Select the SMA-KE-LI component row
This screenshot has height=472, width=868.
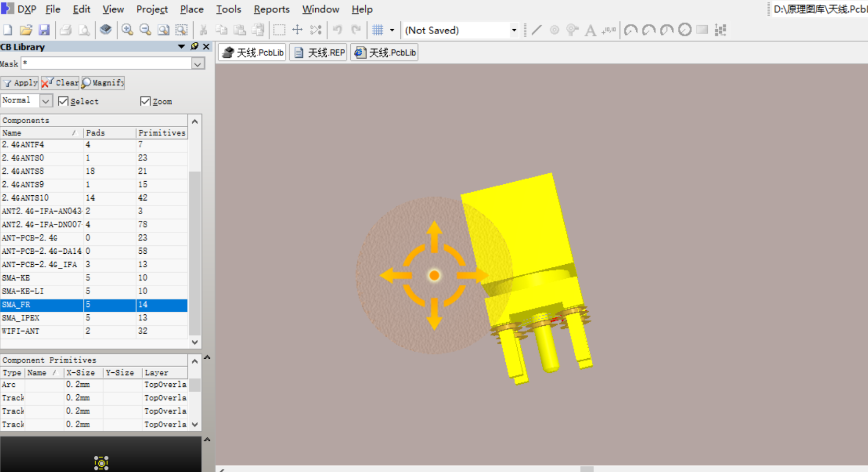pyautogui.click(x=94, y=291)
